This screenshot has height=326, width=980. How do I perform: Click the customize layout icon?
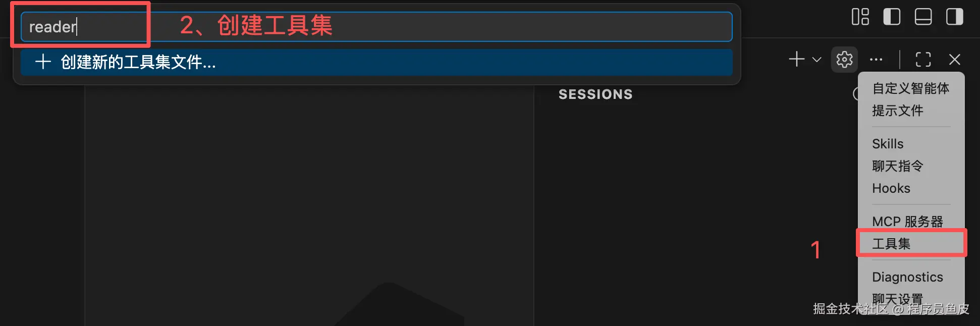(x=860, y=17)
